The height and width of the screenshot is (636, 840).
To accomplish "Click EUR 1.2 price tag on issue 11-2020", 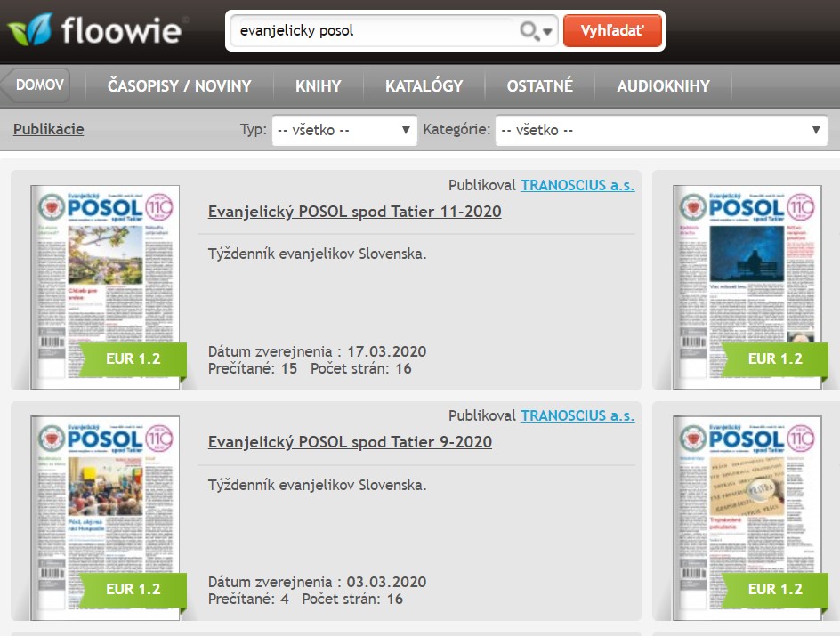I will pyautogui.click(x=133, y=358).
